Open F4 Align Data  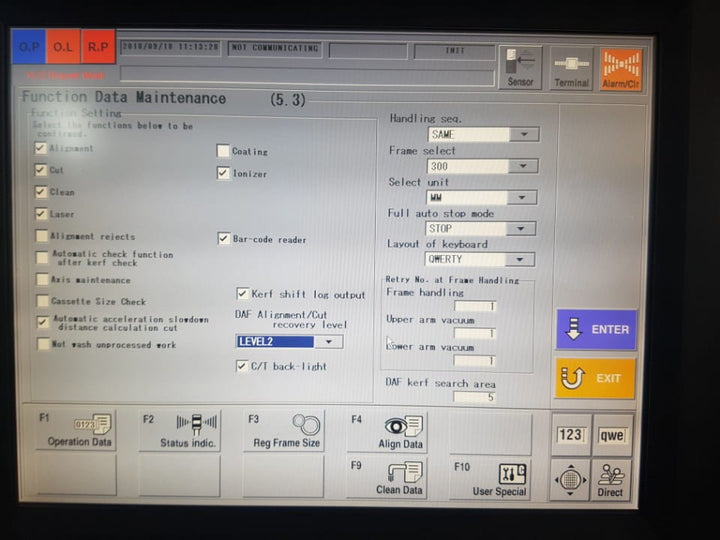pyautogui.click(x=387, y=430)
